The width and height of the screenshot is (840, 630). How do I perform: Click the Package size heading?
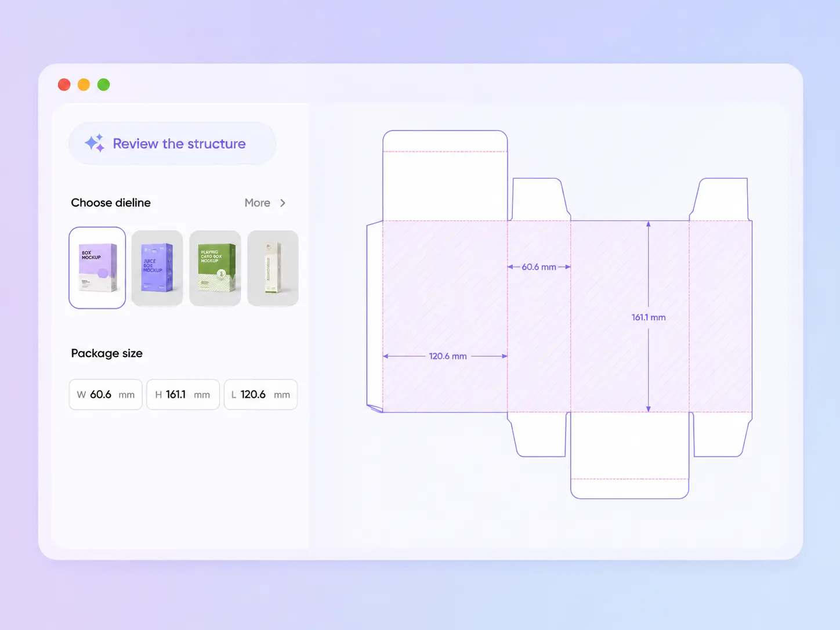107,353
